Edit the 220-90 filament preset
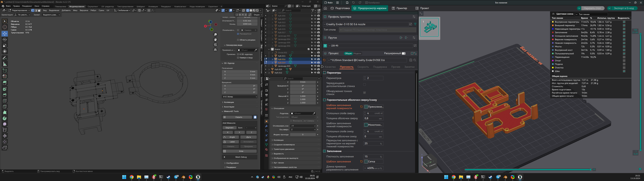The height and width of the screenshot is (181, 644). coord(415,46)
